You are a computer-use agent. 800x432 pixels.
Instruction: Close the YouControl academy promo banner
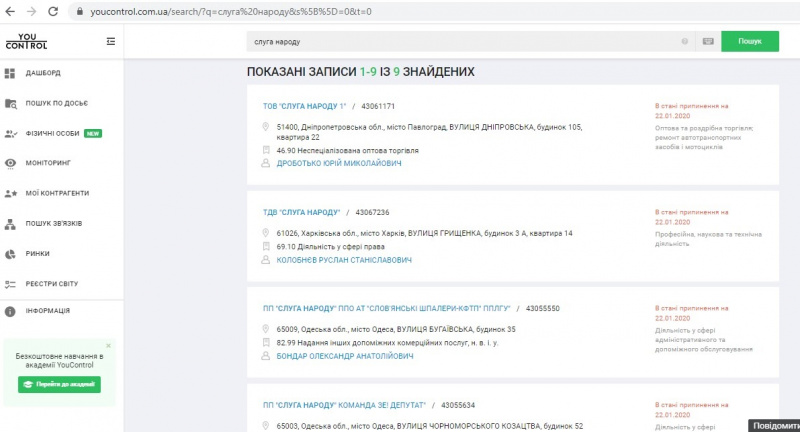pyautogui.click(x=108, y=346)
